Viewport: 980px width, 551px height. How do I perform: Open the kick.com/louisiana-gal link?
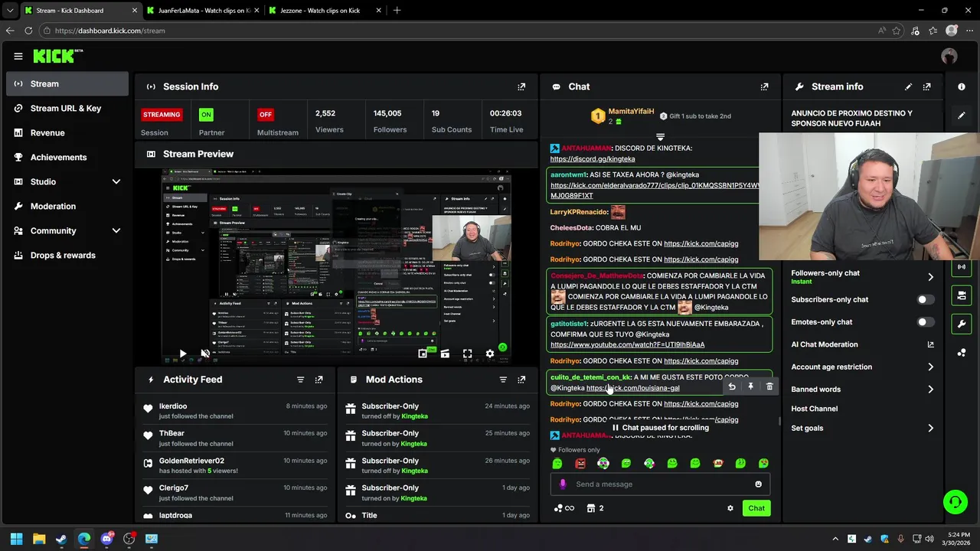(633, 388)
